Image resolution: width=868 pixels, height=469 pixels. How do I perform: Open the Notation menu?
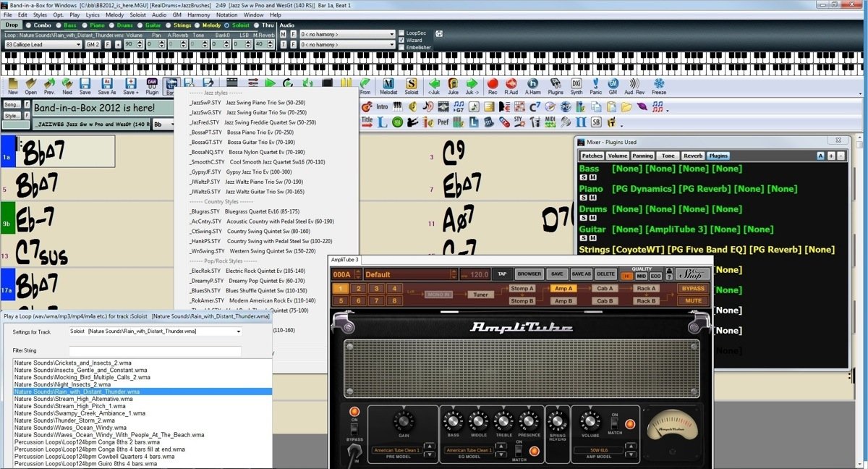(x=226, y=14)
